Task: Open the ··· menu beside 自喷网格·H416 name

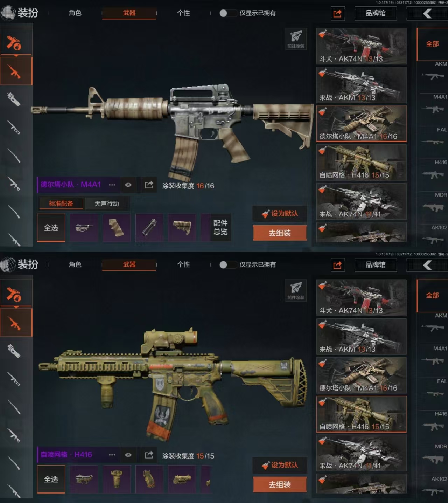Action: [x=112, y=455]
